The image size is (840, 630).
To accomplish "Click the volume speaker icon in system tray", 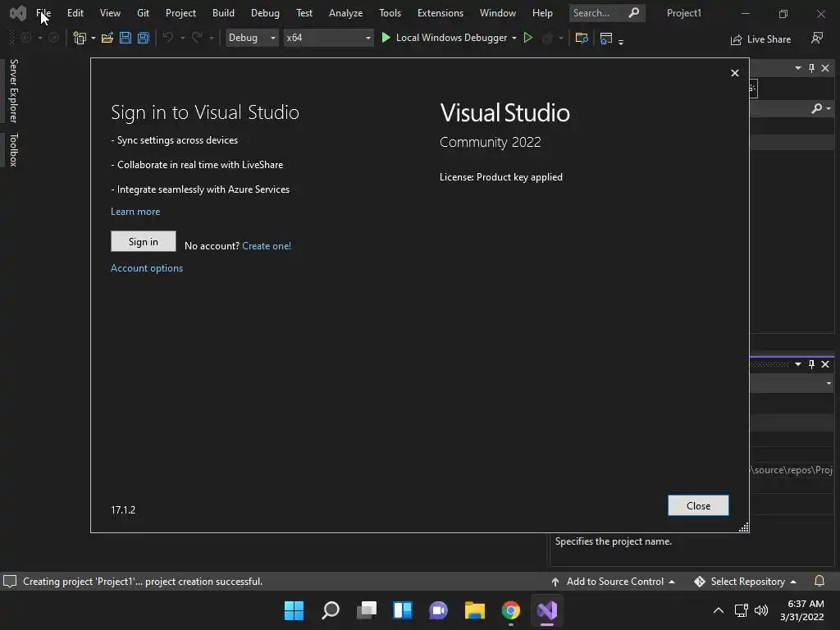I will [760, 610].
